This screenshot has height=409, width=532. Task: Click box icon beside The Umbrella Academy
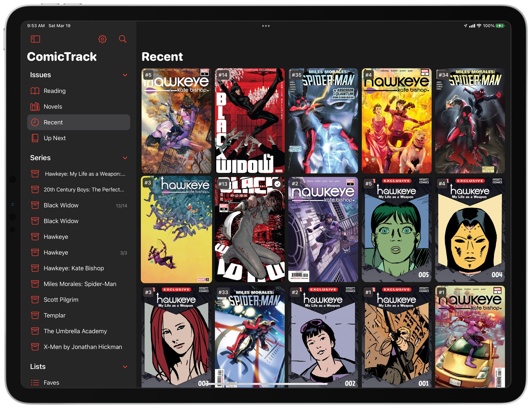click(x=35, y=331)
